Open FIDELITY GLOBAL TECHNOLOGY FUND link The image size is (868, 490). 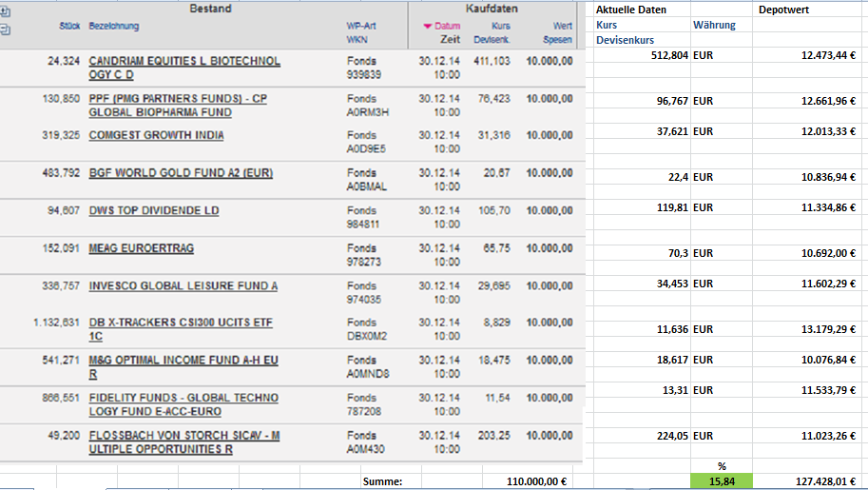click(x=183, y=404)
